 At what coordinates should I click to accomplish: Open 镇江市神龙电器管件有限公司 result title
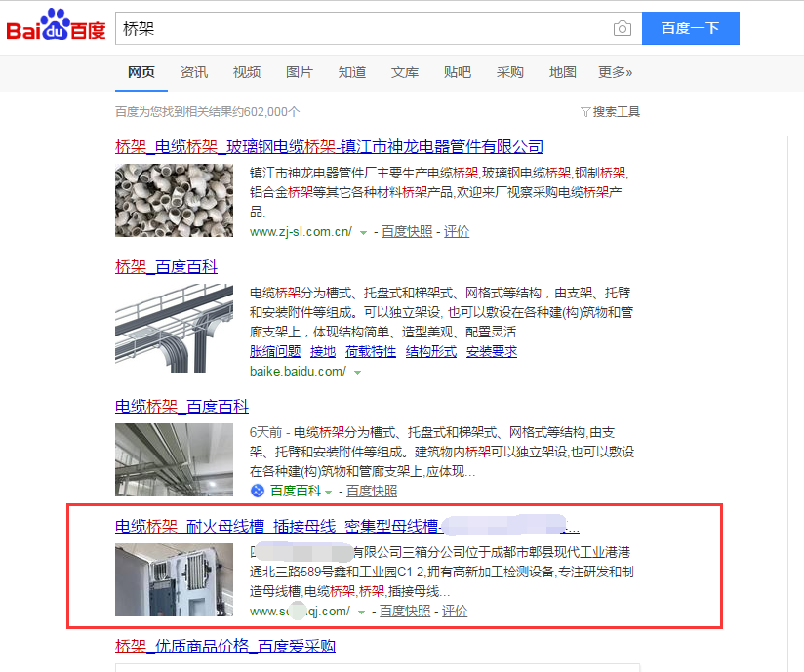click(x=329, y=147)
